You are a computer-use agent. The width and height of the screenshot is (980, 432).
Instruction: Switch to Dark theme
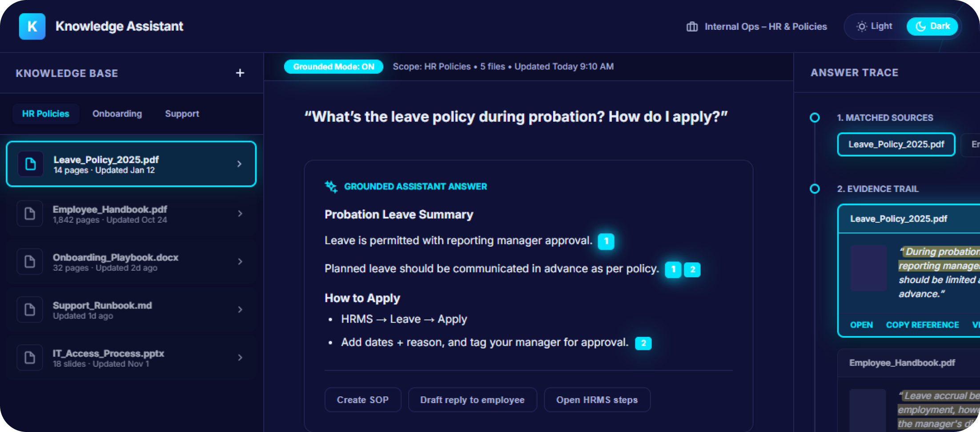pos(933,26)
